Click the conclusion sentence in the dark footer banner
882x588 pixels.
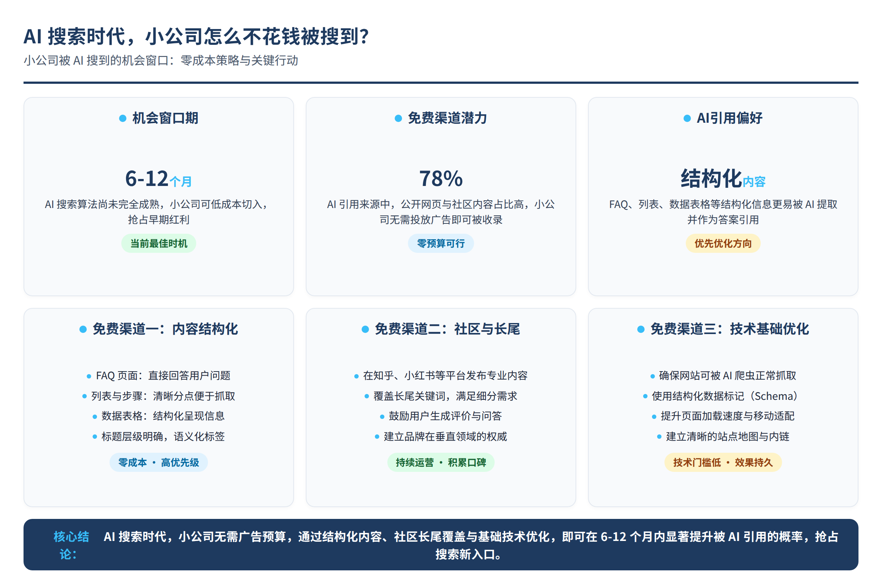[x=471, y=545]
